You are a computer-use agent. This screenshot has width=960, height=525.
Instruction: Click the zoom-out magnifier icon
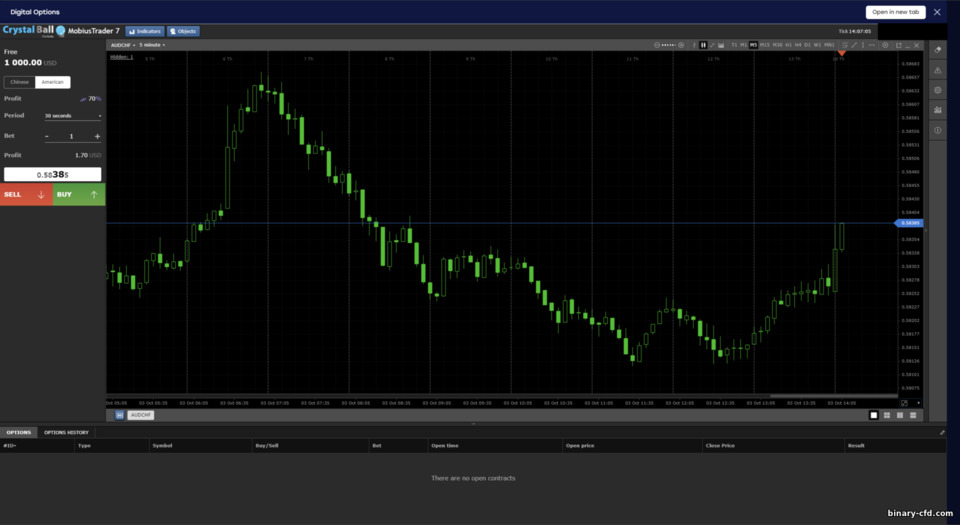[657, 45]
